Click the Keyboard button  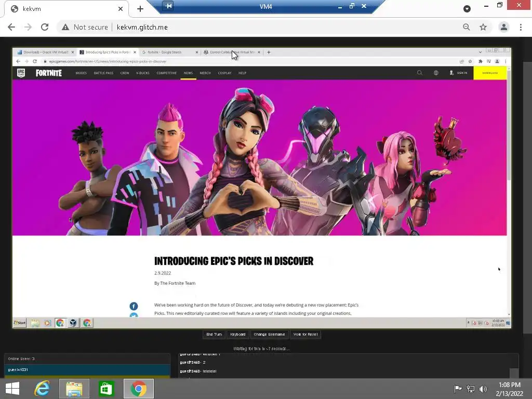[238, 334]
